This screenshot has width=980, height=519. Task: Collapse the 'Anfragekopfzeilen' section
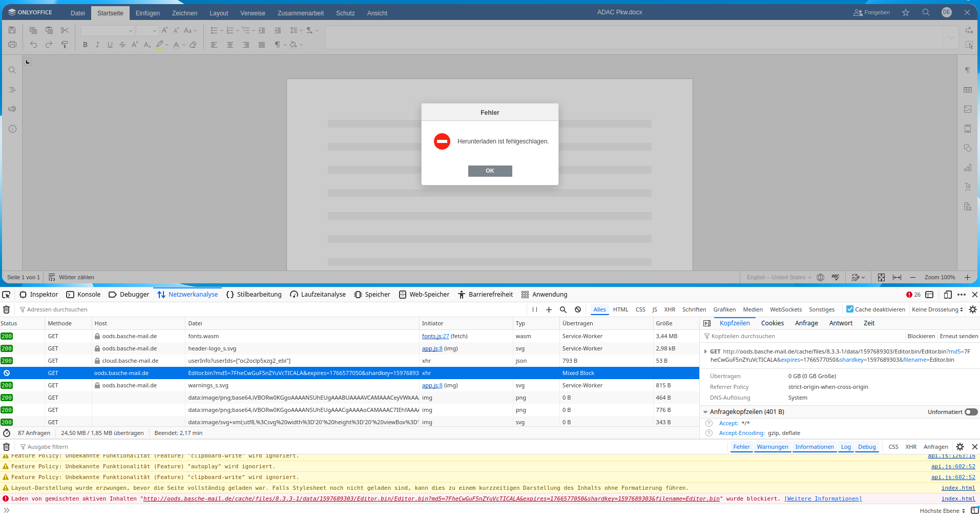pos(705,412)
